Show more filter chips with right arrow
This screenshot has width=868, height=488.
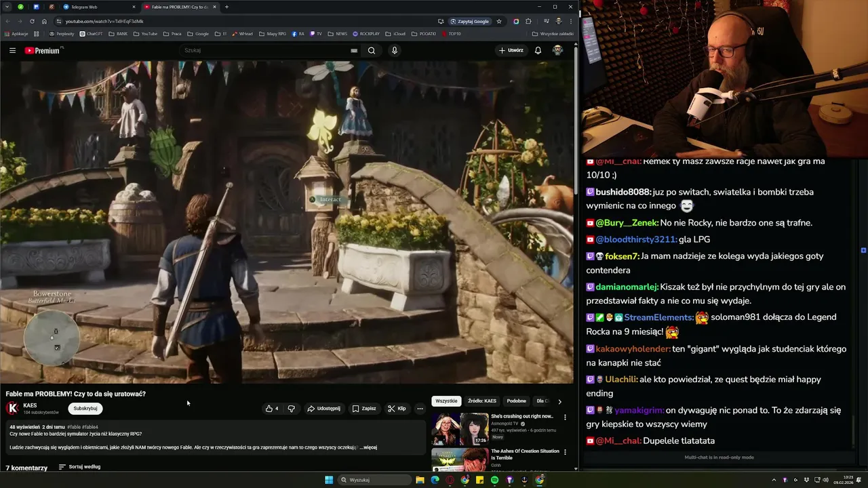(x=559, y=401)
